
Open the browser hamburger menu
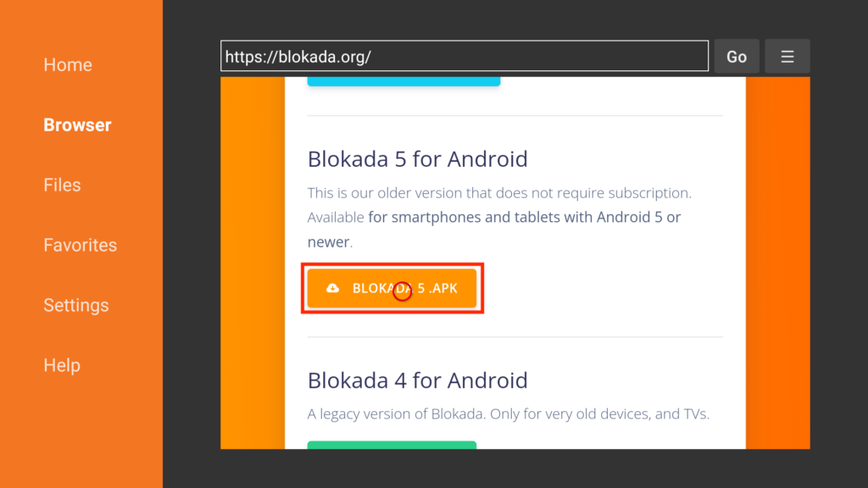pos(787,56)
